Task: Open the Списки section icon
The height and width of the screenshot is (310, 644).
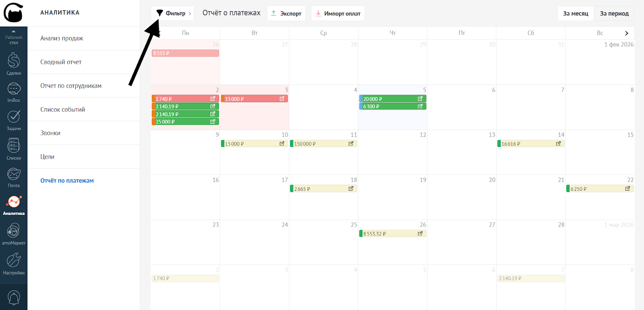Action: (14, 149)
